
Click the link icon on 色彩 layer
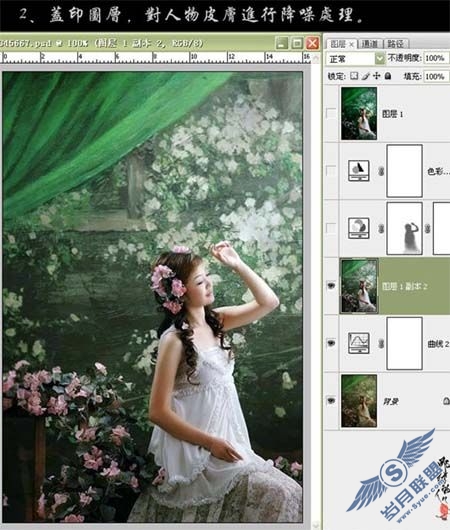[381, 171]
